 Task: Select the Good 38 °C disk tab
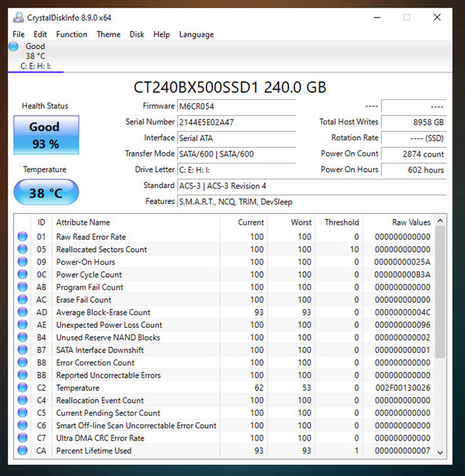36,56
